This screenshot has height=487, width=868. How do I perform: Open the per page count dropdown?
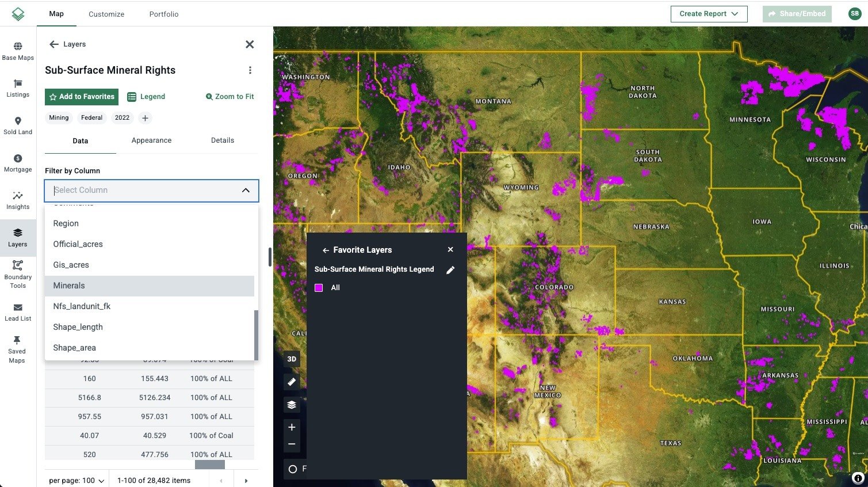(75, 480)
